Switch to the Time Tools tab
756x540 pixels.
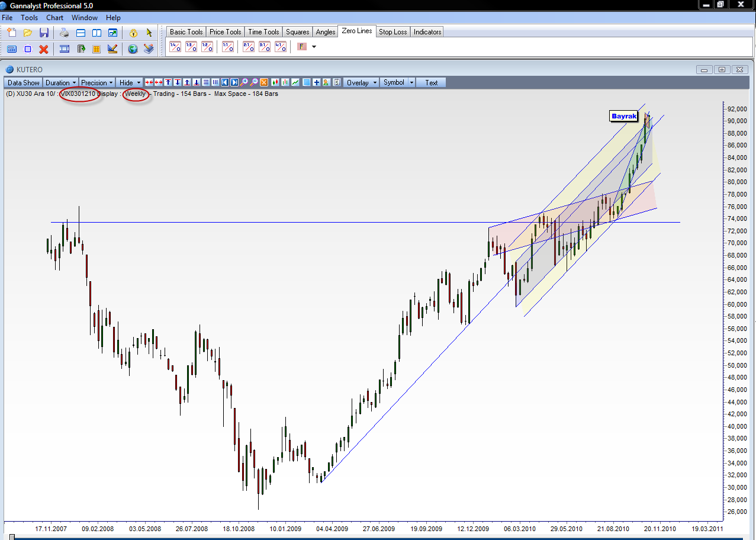pyautogui.click(x=263, y=32)
